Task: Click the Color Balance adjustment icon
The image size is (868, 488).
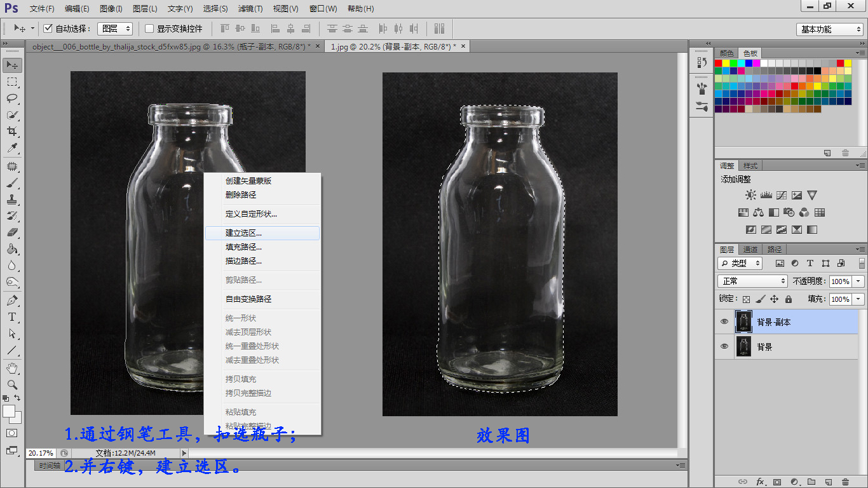Action: pos(759,212)
